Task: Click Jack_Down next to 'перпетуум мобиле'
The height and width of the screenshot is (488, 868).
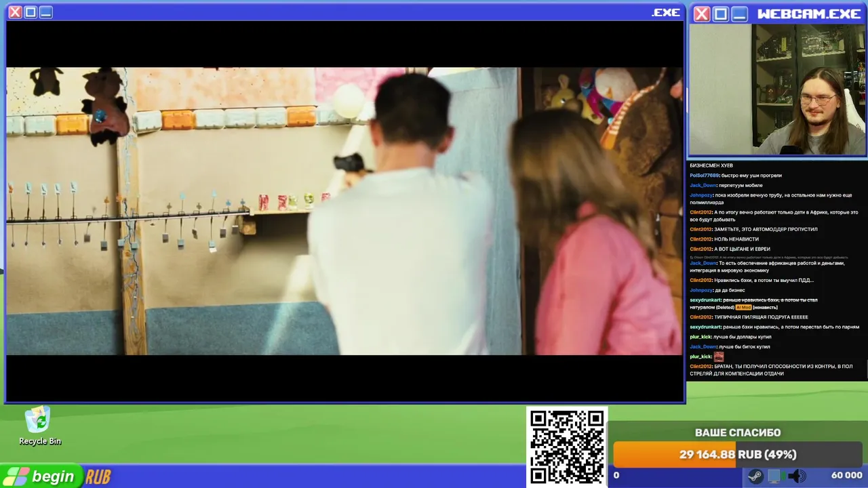Action: click(x=703, y=185)
